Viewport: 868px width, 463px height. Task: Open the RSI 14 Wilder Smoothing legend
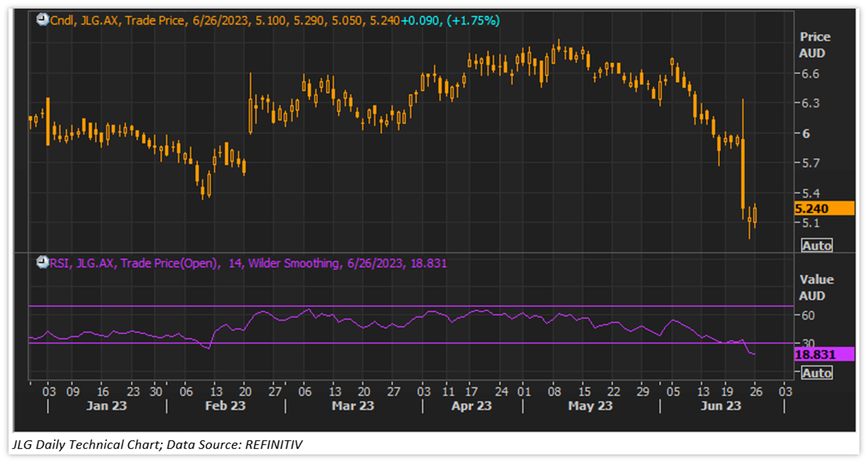[x=250, y=263]
